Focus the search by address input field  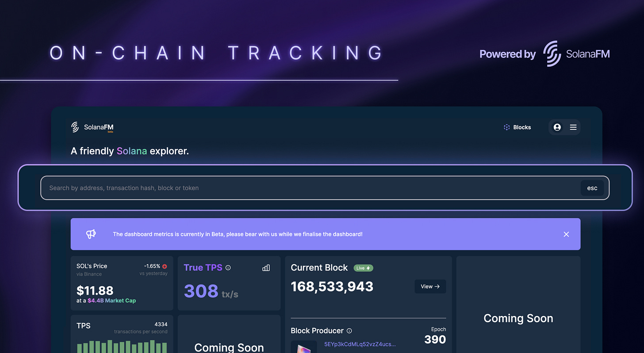[325, 188]
